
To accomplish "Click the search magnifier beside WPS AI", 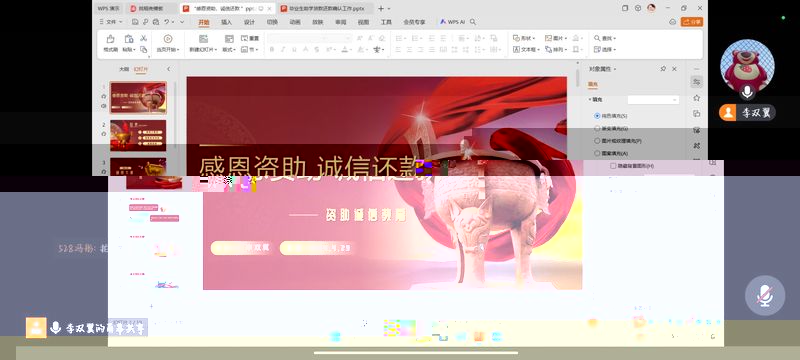I will point(473,22).
